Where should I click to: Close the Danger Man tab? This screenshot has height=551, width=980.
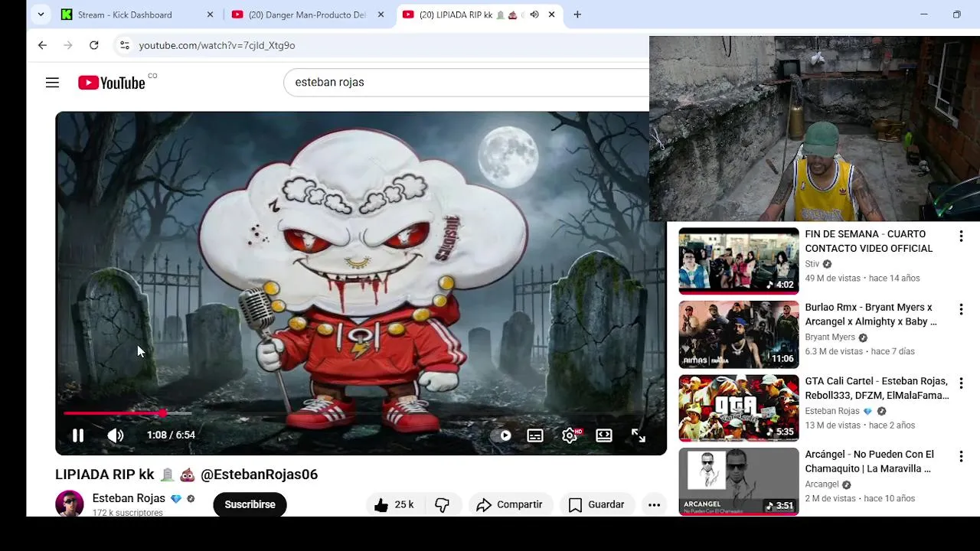click(x=381, y=15)
